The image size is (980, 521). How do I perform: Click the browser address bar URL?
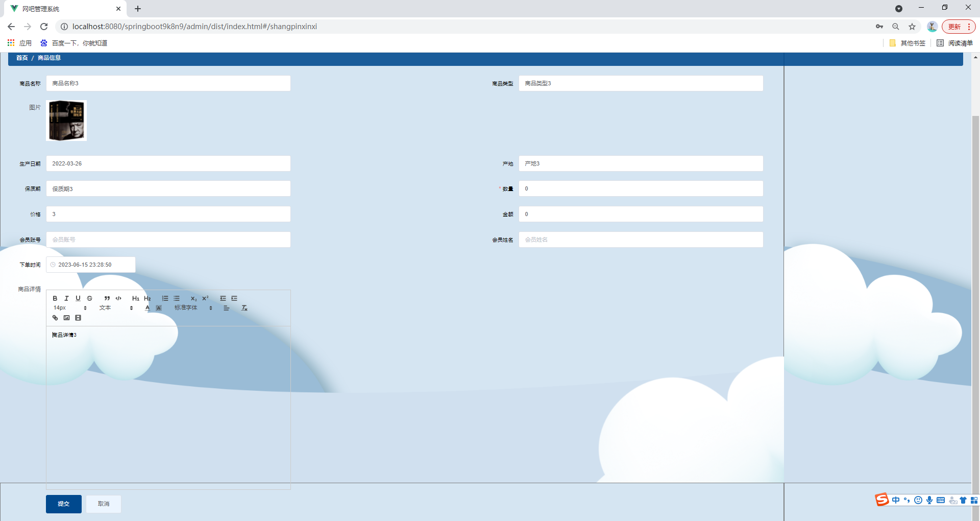click(x=194, y=27)
